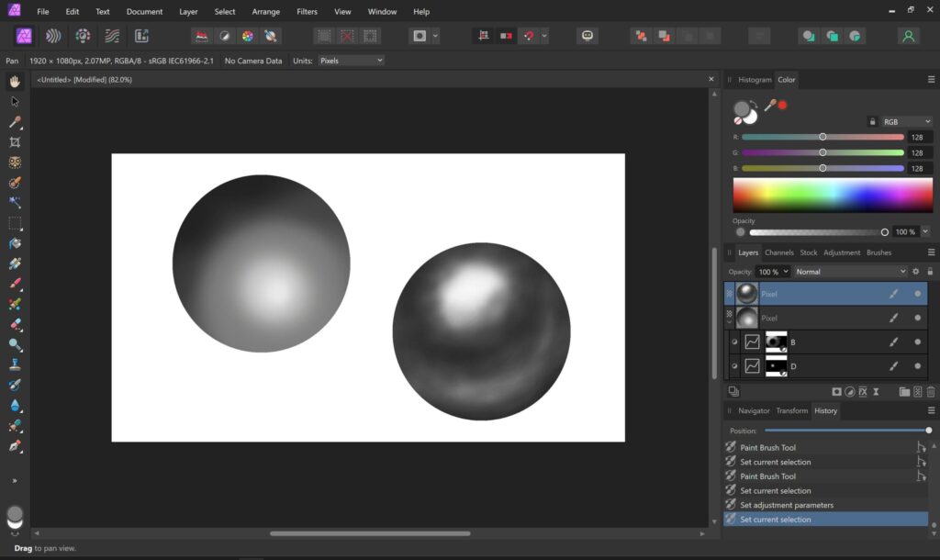Select the Move tool arrow
Screen dimensions: 940x560
pyautogui.click(x=15, y=102)
